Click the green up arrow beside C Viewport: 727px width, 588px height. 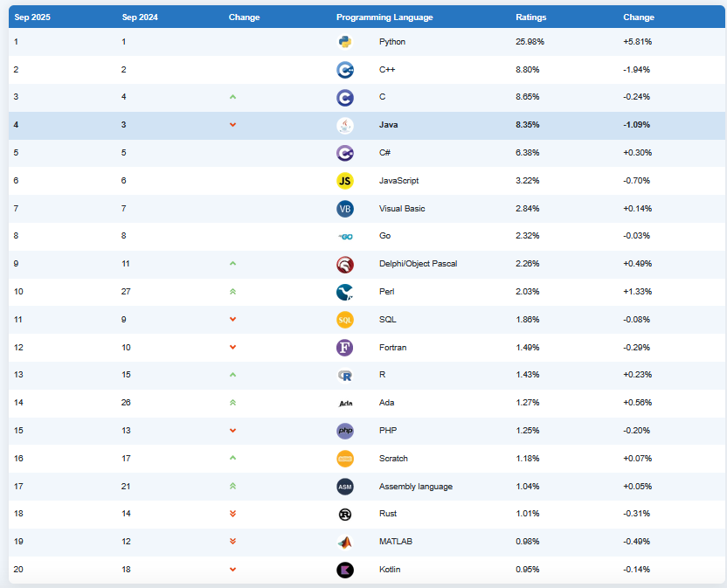(232, 97)
